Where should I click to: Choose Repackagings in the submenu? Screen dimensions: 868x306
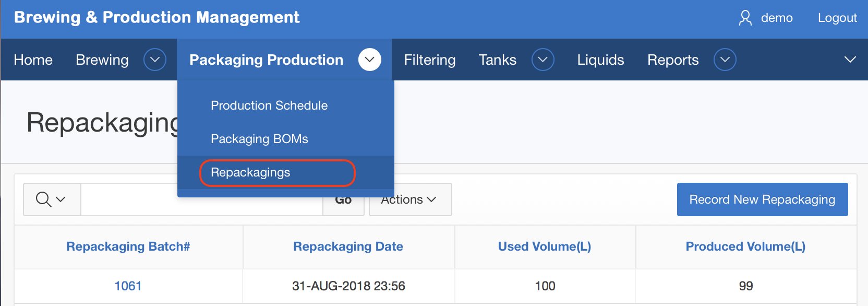tap(250, 172)
